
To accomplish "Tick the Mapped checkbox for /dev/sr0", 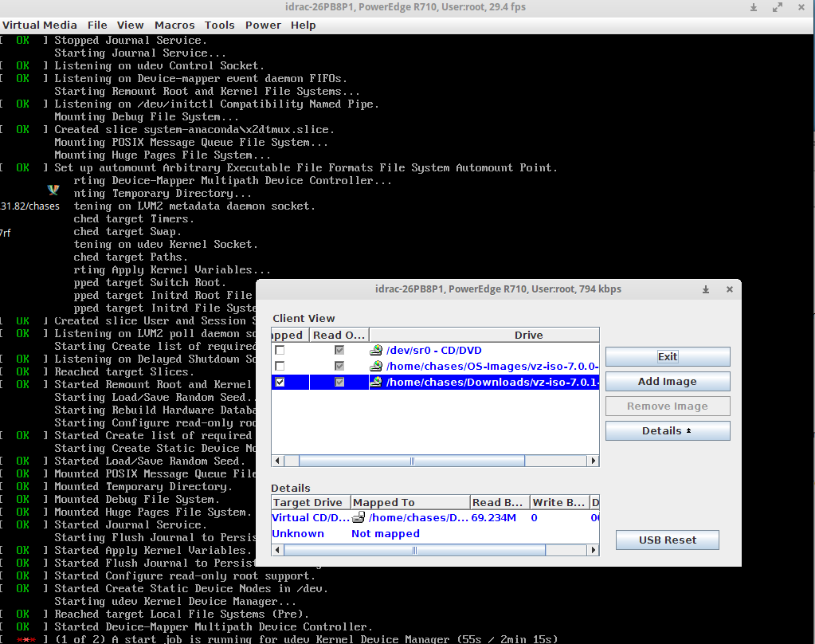I will (x=280, y=351).
